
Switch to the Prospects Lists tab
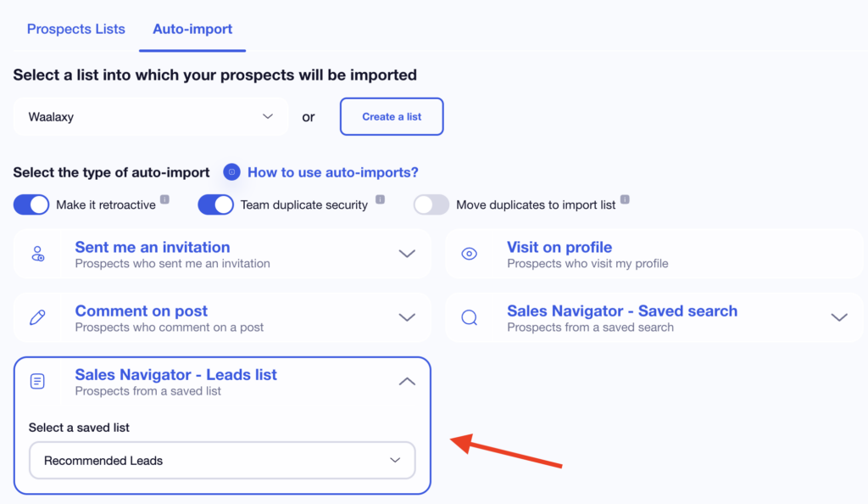click(x=75, y=28)
